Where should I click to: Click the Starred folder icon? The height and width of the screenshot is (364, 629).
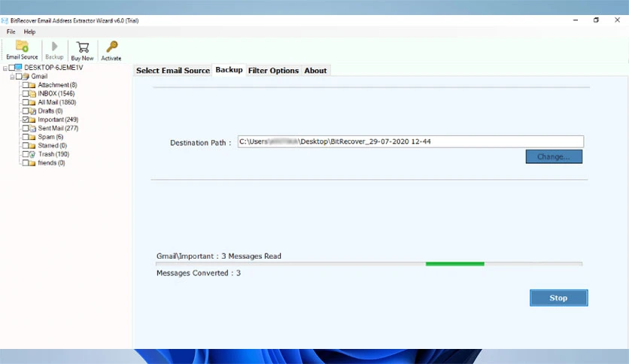tap(32, 145)
